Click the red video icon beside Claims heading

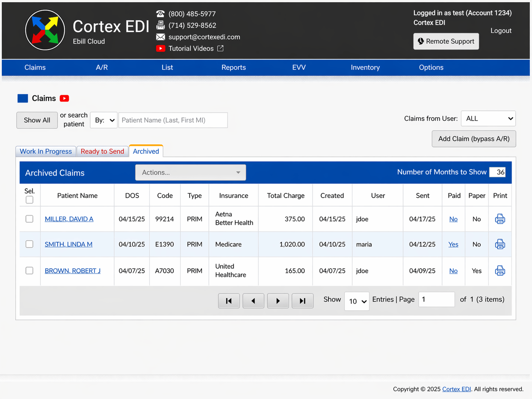[64, 98]
